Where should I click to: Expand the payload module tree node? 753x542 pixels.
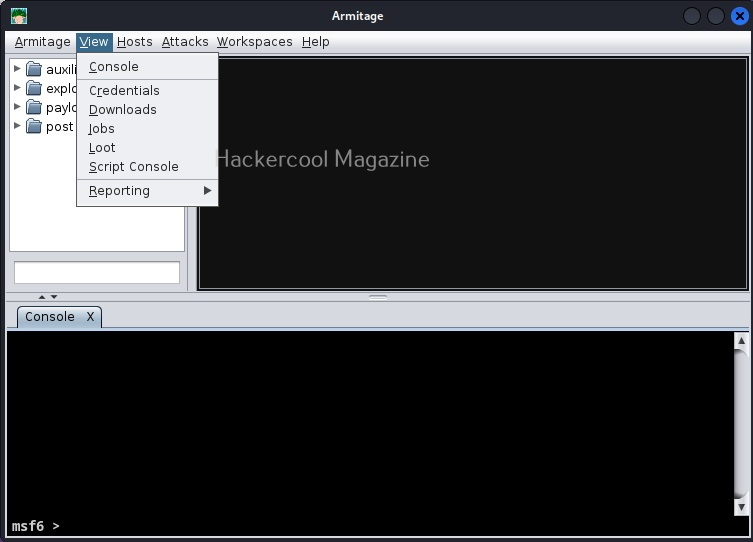point(17,107)
